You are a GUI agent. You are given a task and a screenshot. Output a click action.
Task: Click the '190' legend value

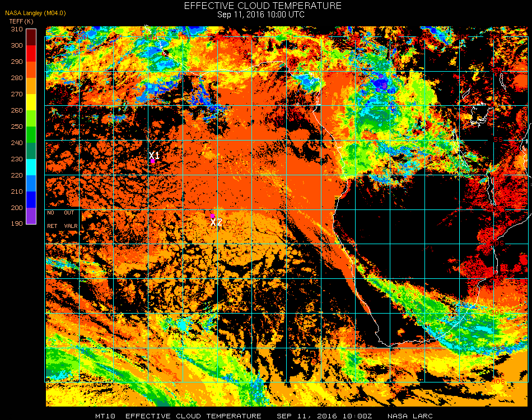click(x=17, y=223)
